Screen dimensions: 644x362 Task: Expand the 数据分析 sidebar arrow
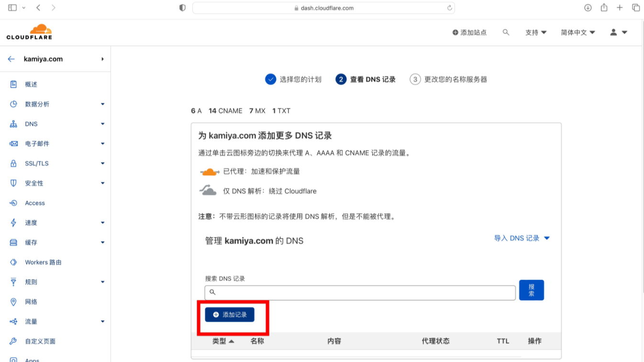click(102, 104)
